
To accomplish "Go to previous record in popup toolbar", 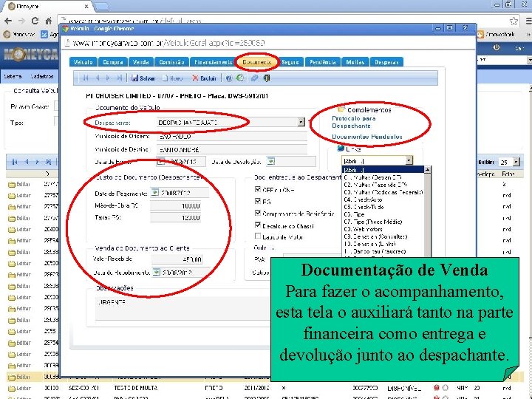I will tap(98, 78).
